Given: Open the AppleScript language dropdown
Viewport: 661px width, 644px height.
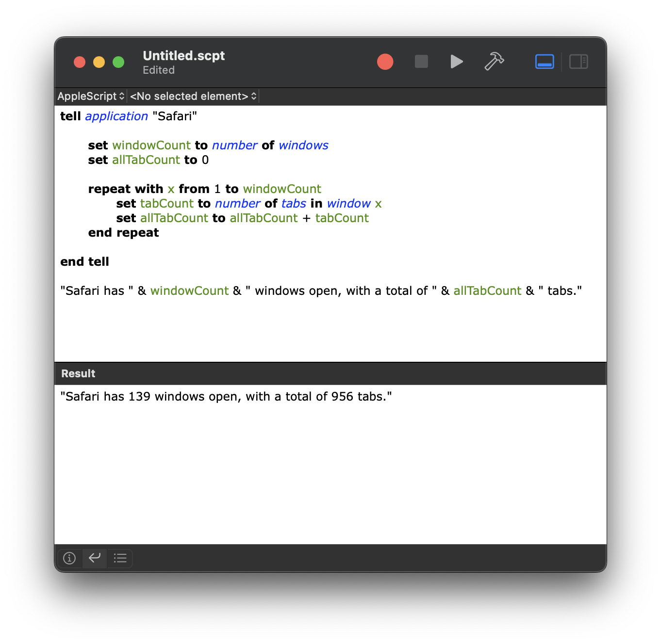Looking at the screenshot, I should coord(91,96).
